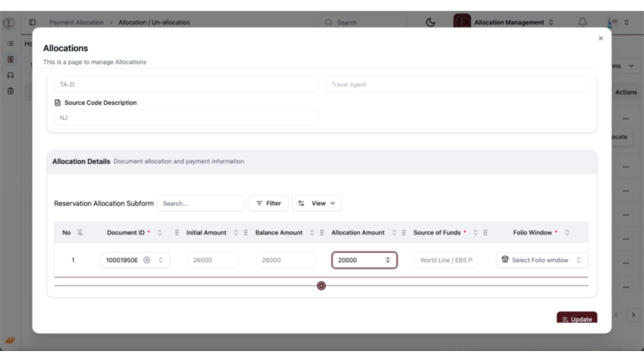644x362 pixels.
Task: Click the unpin icon beside No column
Action: pyautogui.click(x=80, y=233)
